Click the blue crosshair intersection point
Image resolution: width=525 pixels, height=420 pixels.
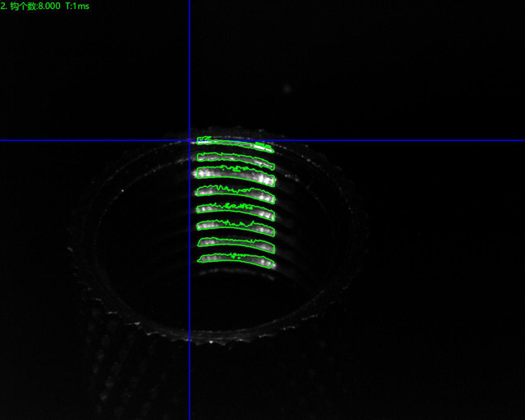tap(189, 140)
